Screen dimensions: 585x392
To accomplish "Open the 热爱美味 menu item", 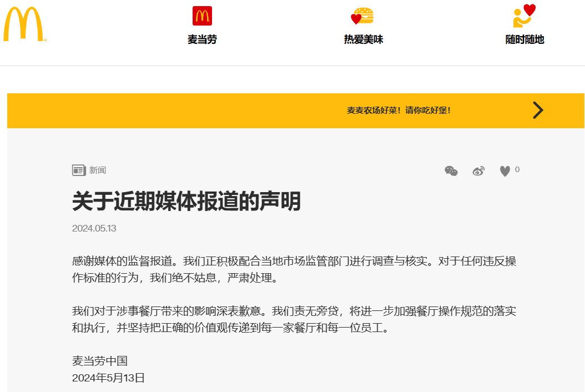I will click(364, 39).
